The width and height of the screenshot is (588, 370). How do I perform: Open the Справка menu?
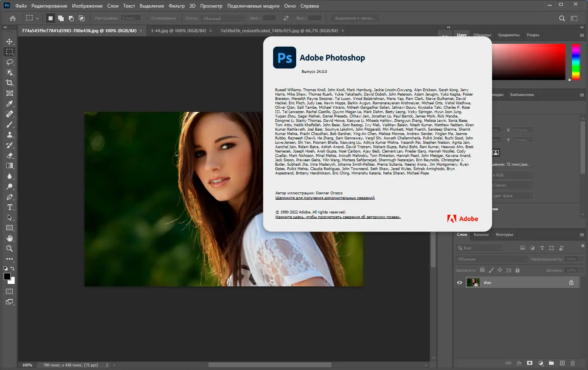[x=310, y=6]
